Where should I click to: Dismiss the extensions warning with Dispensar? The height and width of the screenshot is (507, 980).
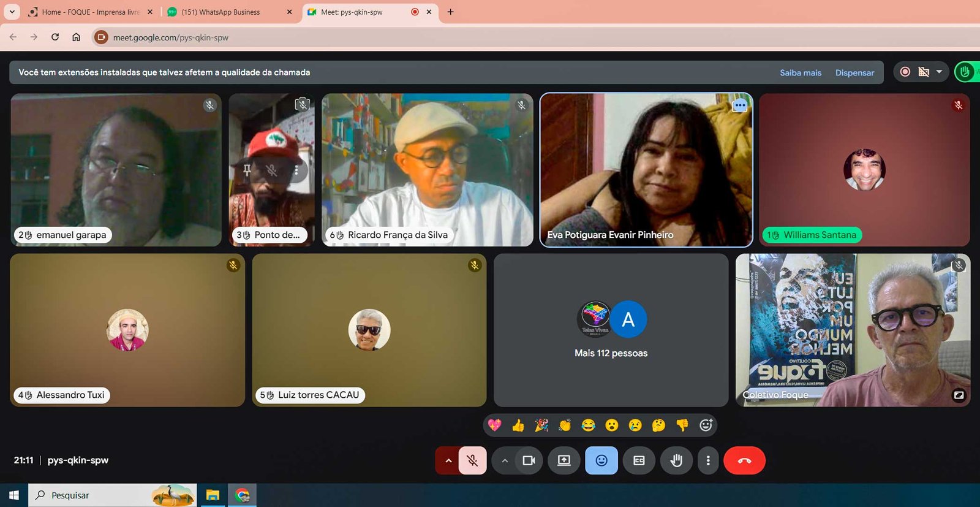pos(854,72)
